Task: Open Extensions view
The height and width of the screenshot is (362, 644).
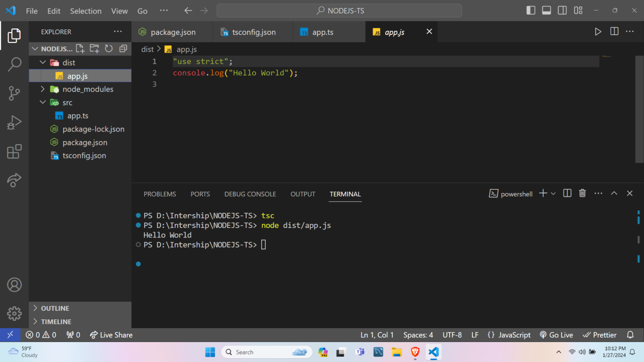Action: (14, 151)
